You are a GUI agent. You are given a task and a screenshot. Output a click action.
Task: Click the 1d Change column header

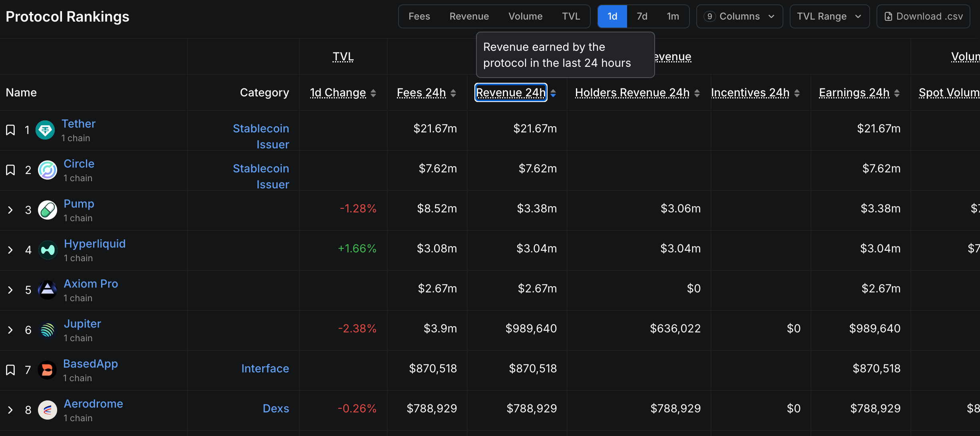point(338,92)
